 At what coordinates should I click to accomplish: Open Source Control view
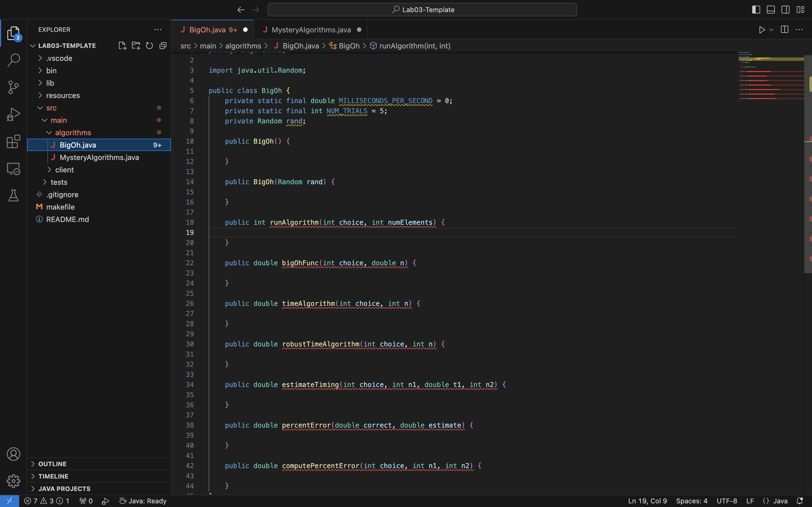coord(14,87)
